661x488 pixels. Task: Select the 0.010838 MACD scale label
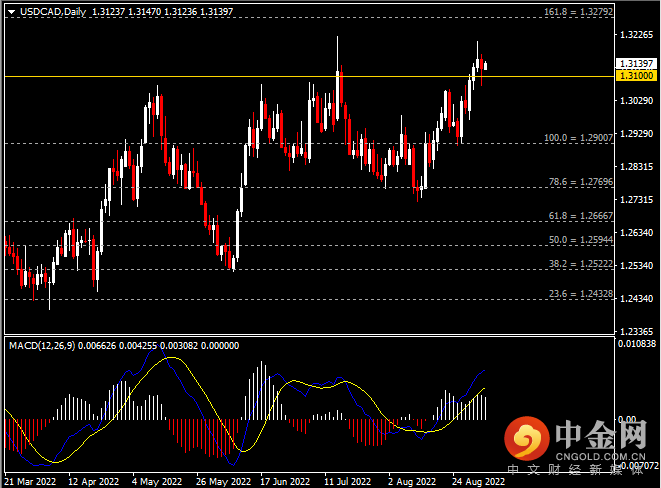click(637, 344)
